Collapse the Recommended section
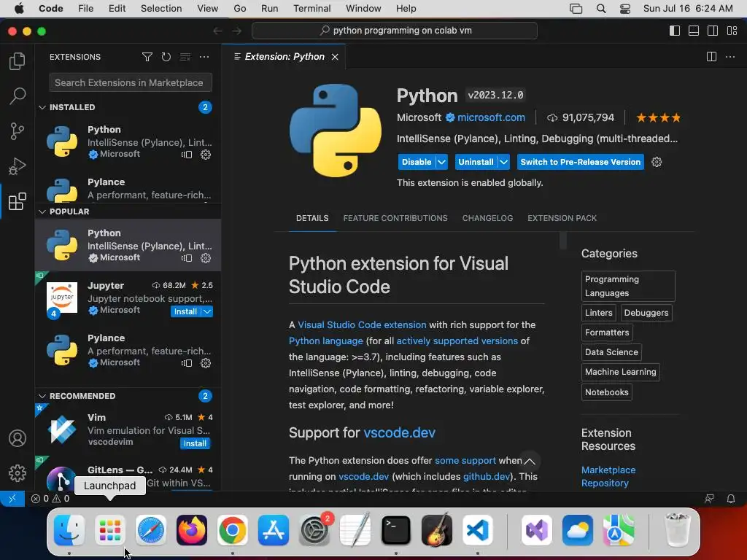This screenshot has height=560, width=747. [42, 396]
